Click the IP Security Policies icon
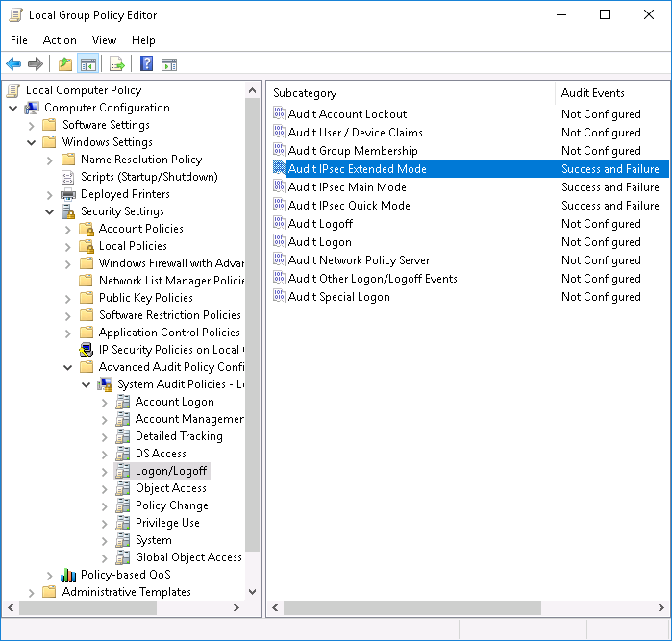 click(87, 350)
